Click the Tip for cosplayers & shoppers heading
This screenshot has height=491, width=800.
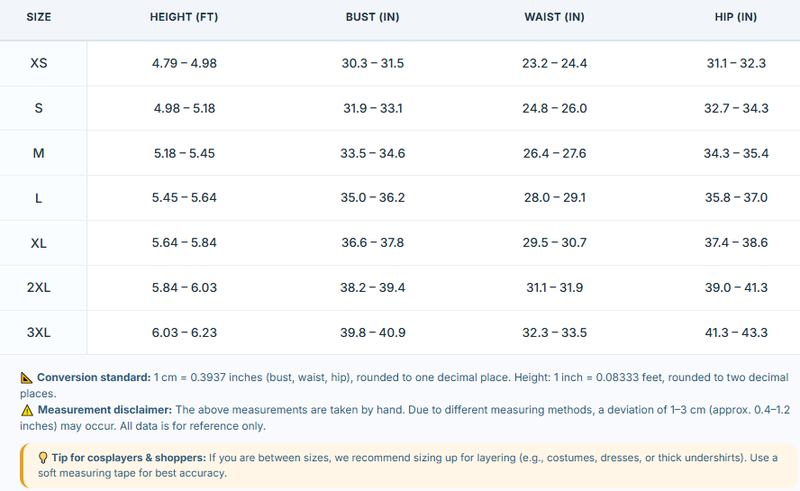(129, 458)
